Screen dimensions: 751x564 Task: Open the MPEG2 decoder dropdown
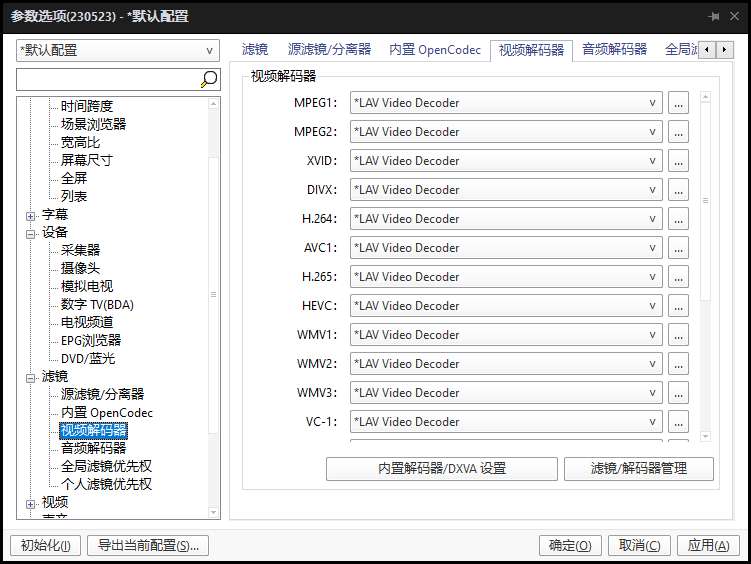(x=505, y=132)
